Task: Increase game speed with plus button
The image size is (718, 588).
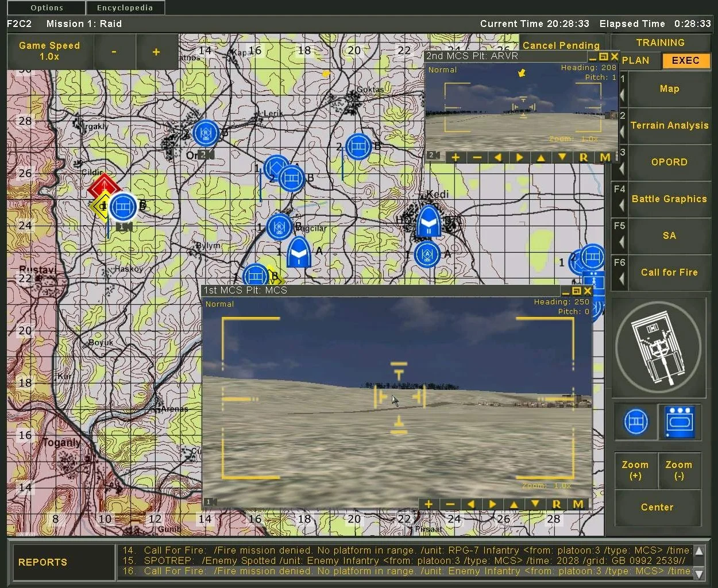Action: [156, 52]
